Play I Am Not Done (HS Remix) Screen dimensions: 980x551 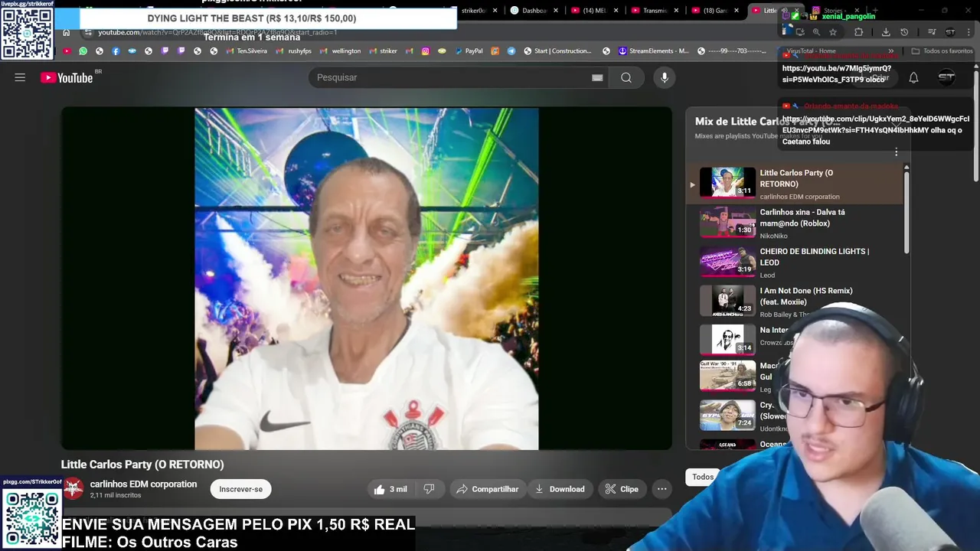[795, 302]
